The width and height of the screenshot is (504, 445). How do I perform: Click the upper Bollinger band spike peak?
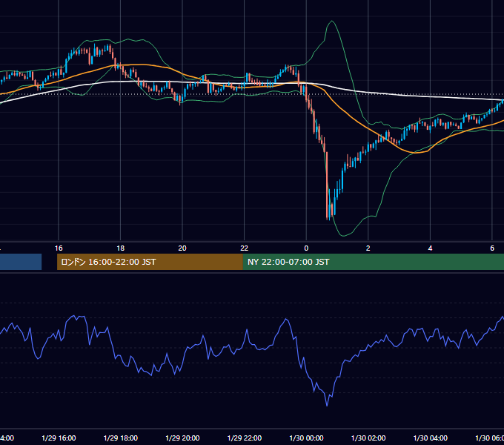(x=332, y=22)
